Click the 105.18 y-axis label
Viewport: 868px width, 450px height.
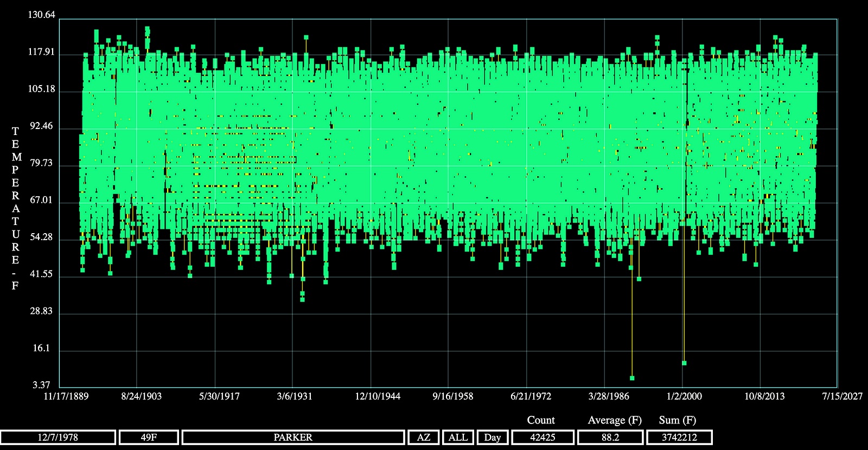[42, 89]
